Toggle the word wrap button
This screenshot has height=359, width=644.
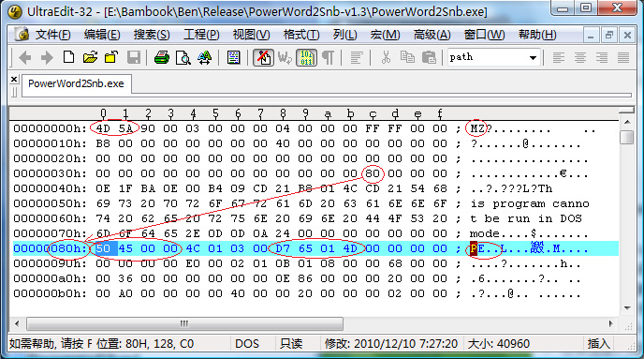pos(285,57)
